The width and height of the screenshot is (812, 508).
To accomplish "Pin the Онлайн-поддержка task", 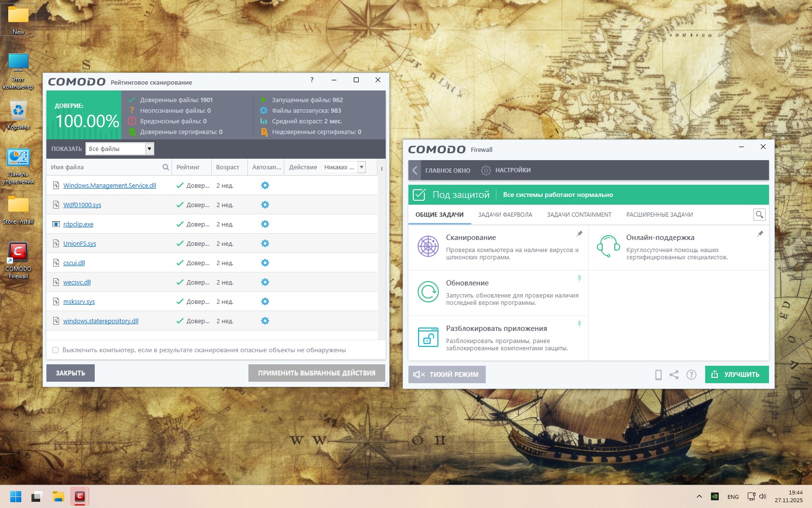I will 760,234.
